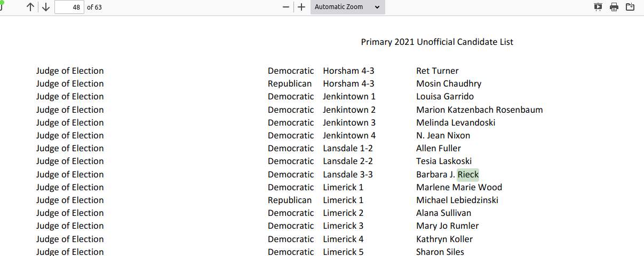This screenshot has width=644, height=256.
Task: Click the precinct Lansdale 1-2
Action: point(348,148)
